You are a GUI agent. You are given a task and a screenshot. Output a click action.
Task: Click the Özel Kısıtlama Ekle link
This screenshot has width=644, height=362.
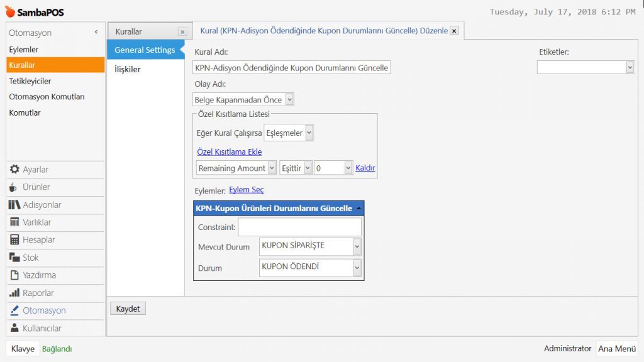(229, 152)
